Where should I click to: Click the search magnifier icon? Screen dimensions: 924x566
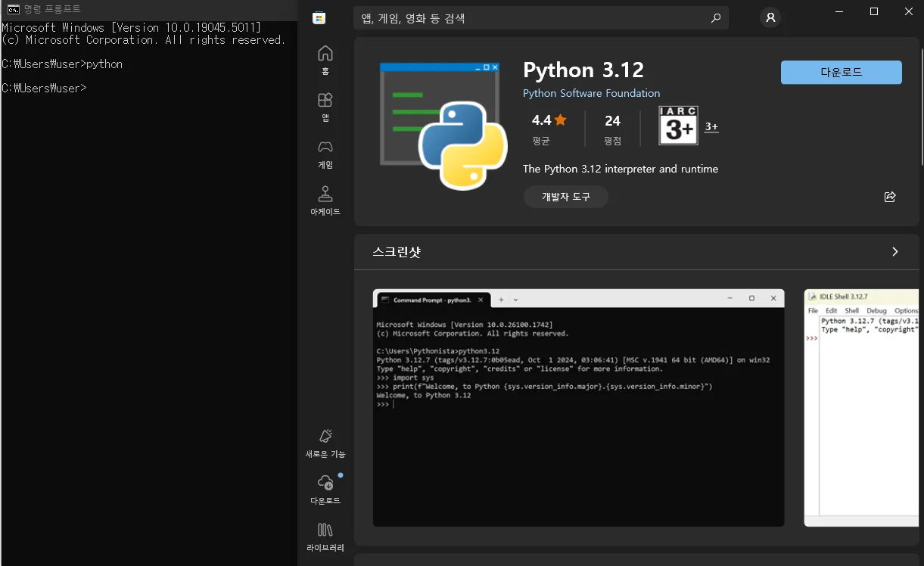(715, 18)
